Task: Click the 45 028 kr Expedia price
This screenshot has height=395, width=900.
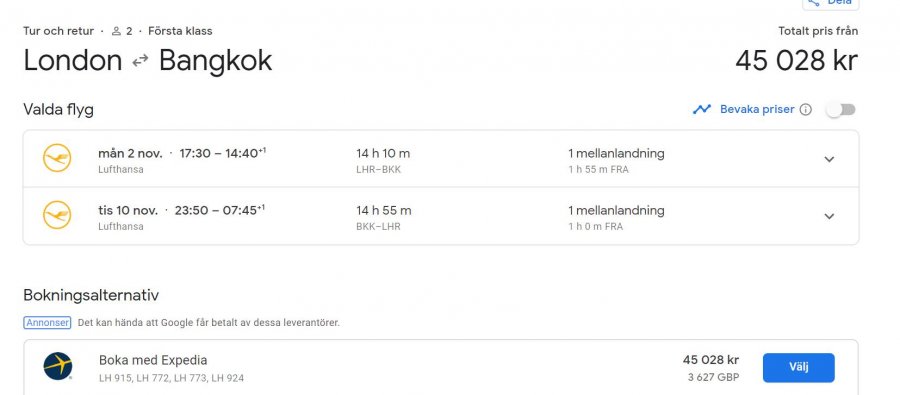Action: 711,360
